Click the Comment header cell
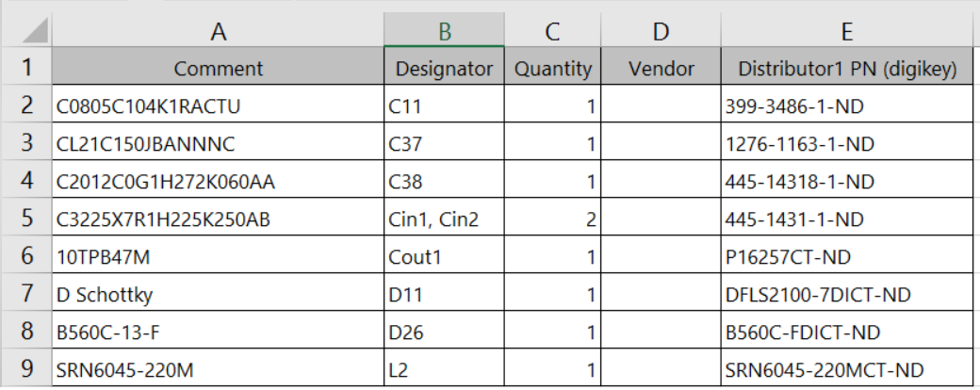Image resolution: width=980 pixels, height=390 pixels. pyautogui.click(x=219, y=68)
